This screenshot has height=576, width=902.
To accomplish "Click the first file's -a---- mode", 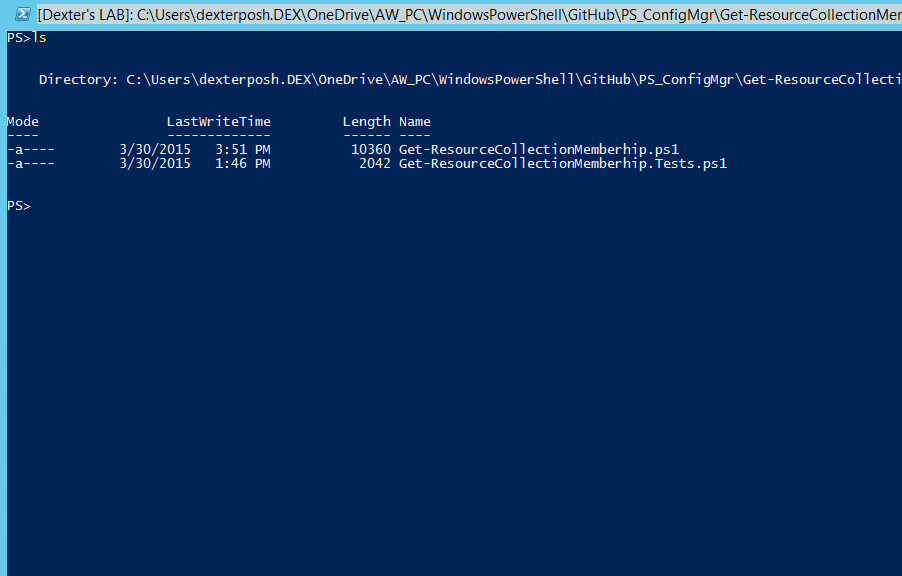I will click(x=31, y=150).
